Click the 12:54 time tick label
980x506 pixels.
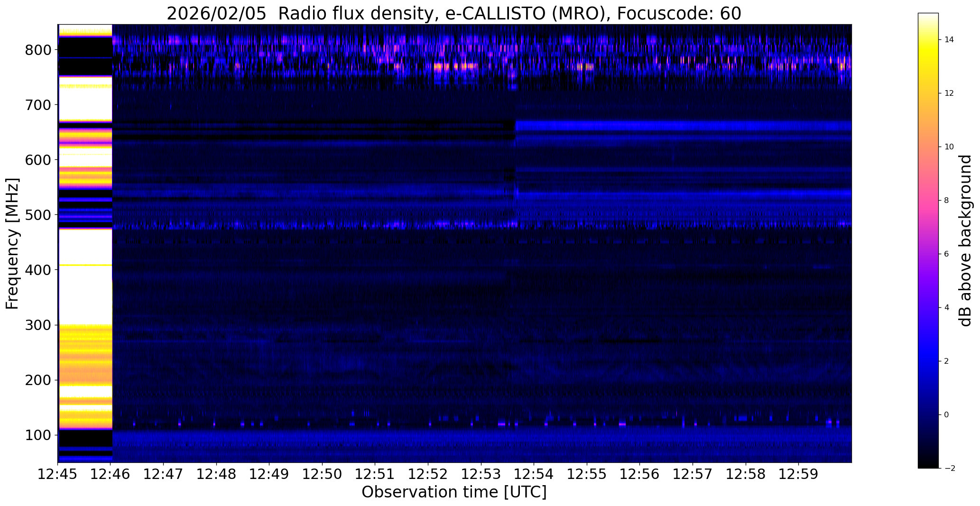[534, 474]
